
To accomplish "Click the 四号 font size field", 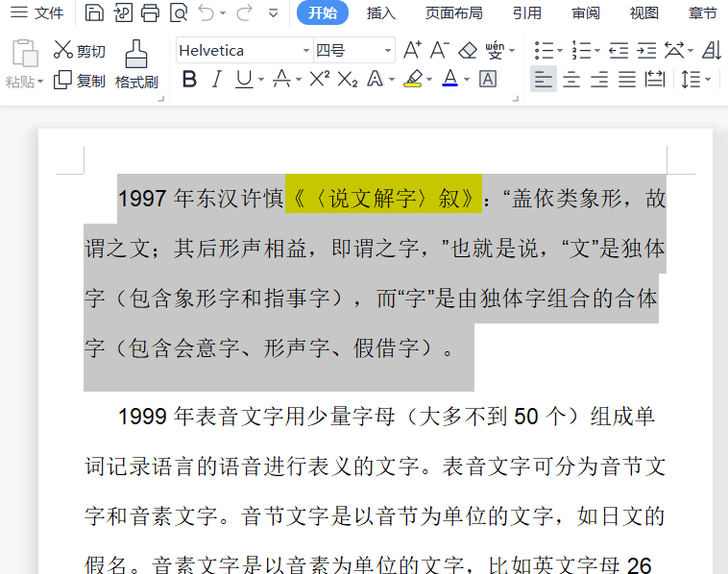I will 349,50.
